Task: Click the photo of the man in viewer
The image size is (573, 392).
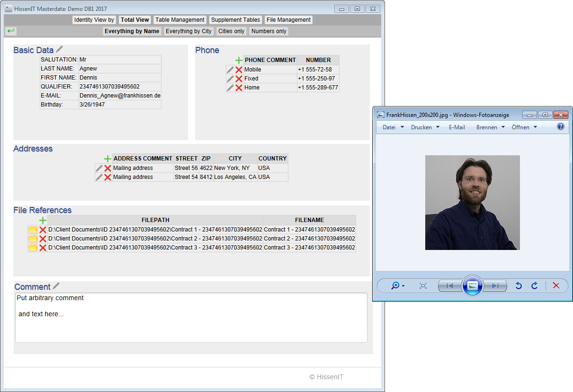Action: click(x=472, y=203)
